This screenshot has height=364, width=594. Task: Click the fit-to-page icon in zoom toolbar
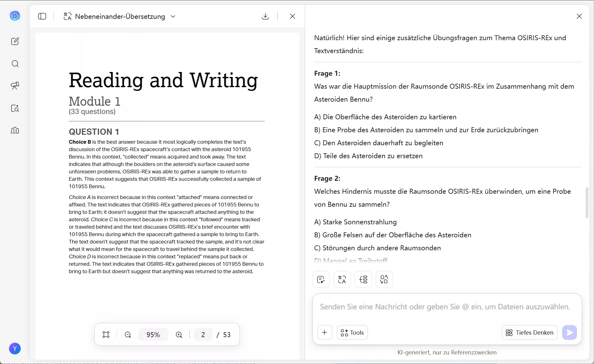[106, 335]
